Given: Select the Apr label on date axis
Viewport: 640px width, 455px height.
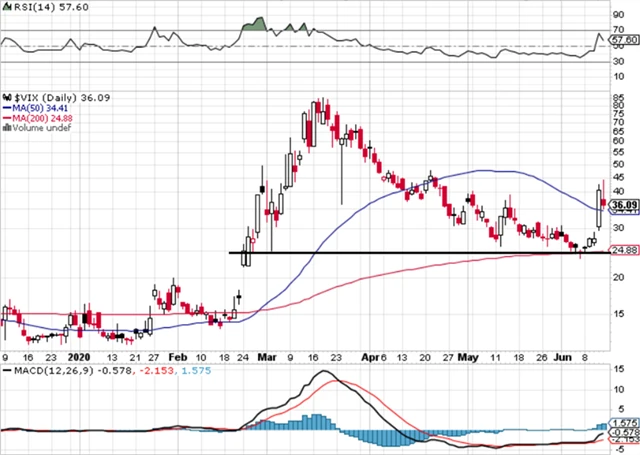Looking at the screenshot, I should pos(371,354).
